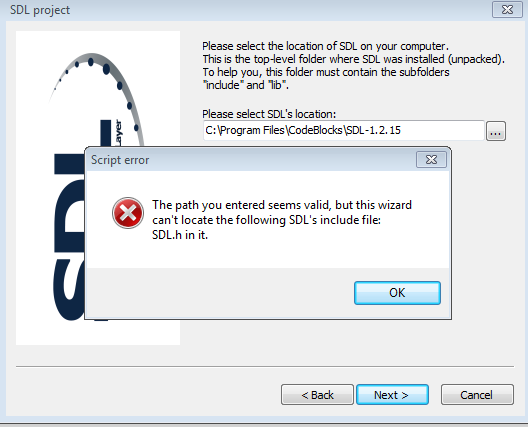Go to the previous step with Back
Image resolution: width=528 pixels, height=427 pixels.
click(x=317, y=395)
